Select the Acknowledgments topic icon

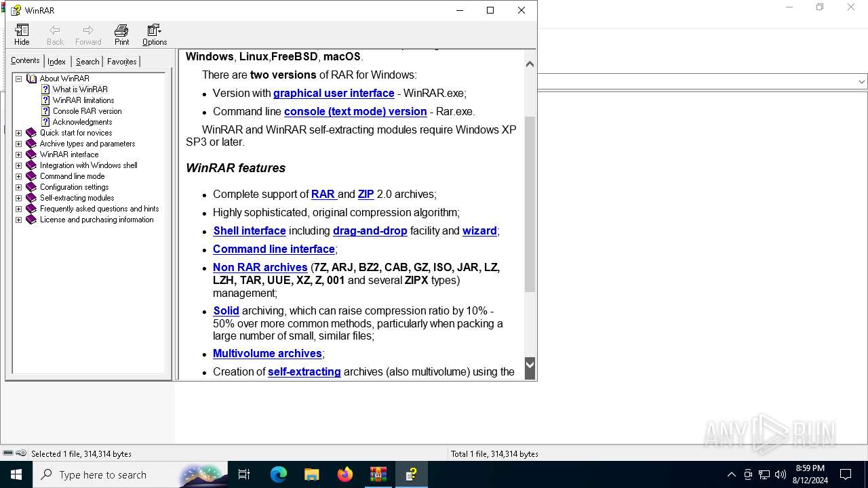[x=45, y=122]
